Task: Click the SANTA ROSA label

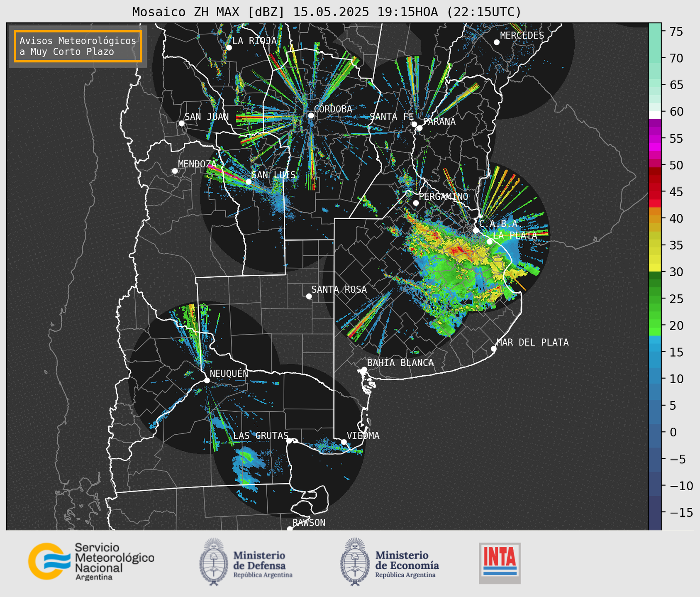Action: point(339,289)
